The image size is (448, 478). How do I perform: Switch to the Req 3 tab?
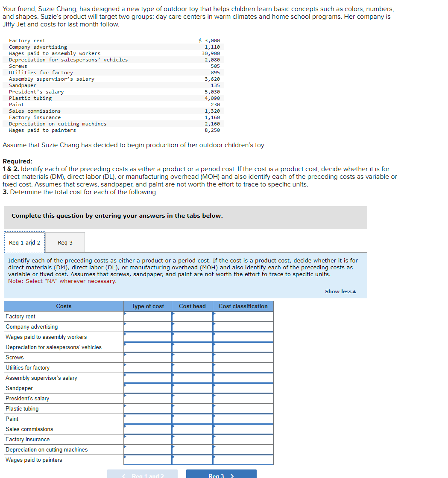[x=64, y=242]
